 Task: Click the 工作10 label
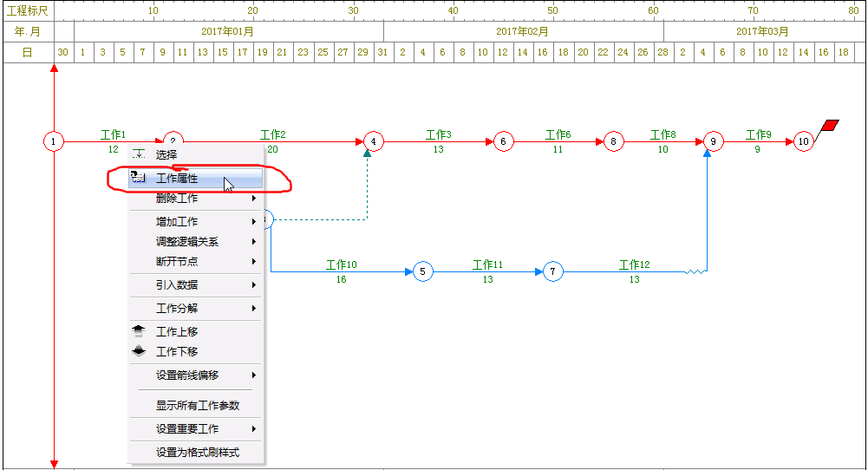(342, 264)
